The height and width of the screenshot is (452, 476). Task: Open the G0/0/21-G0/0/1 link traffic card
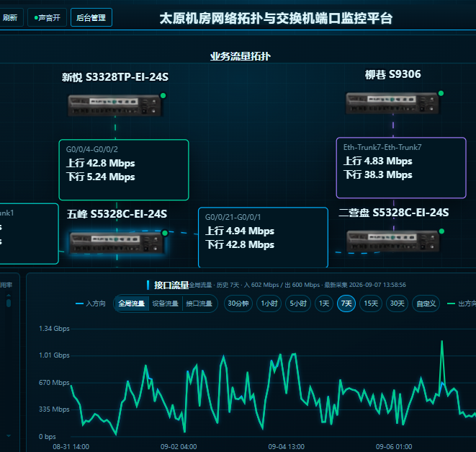click(x=263, y=237)
